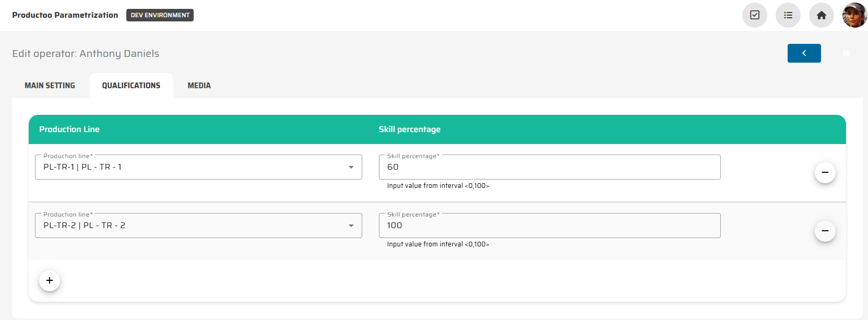Open the checklist tasks icon in header
The image size is (868, 320).
(754, 15)
